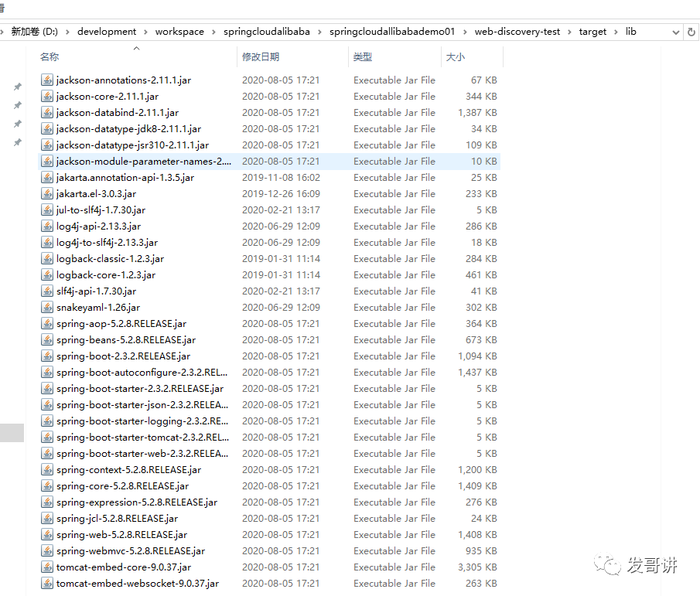Image resolution: width=700 pixels, height=596 pixels.
Task: Expand chevron after workspace breadcrumb
Action: pyautogui.click(x=213, y=32)
